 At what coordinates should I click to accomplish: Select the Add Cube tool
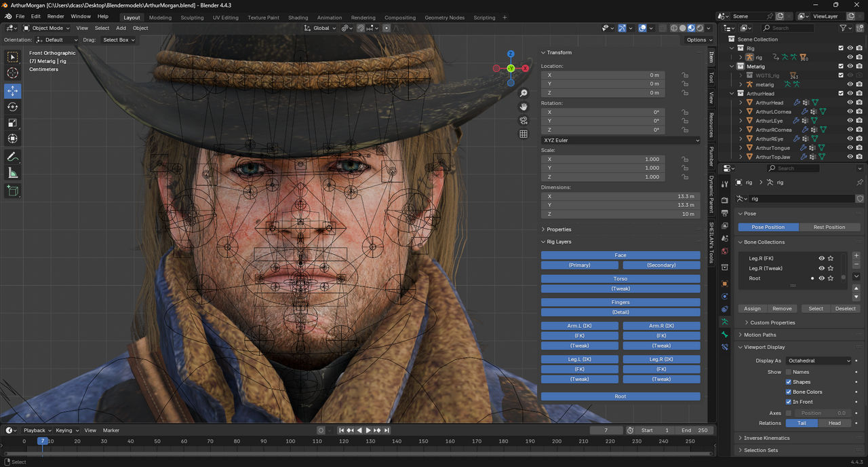pos(13,191)
